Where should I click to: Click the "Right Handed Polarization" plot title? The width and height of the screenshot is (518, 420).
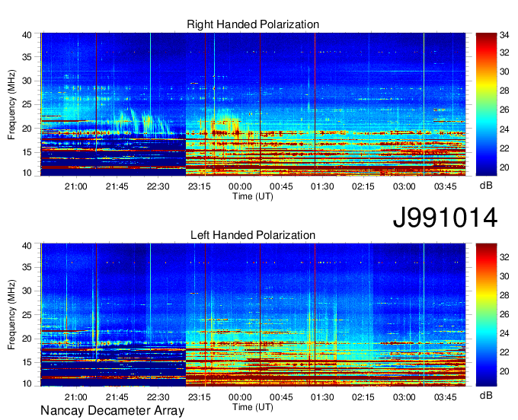coord(253,24)
